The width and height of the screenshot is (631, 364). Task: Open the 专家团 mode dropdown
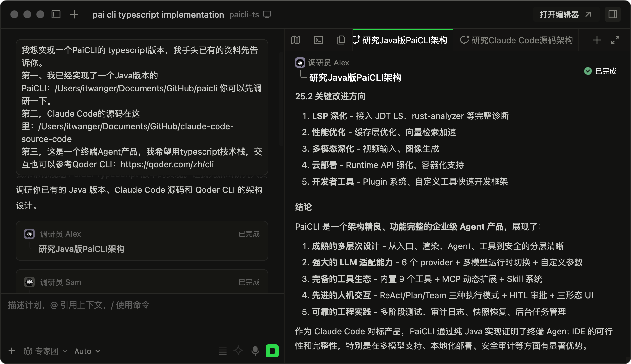click(x=46, y=351)
